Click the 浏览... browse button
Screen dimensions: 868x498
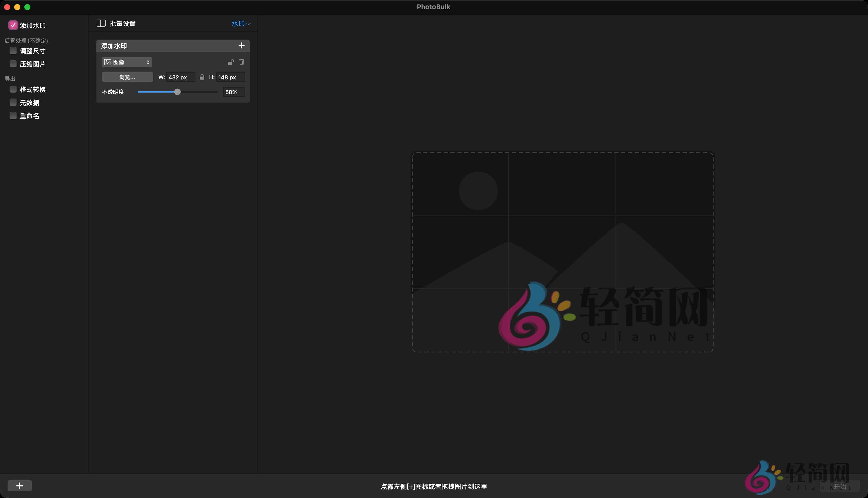pyautogui.click(x=127, y=77)
